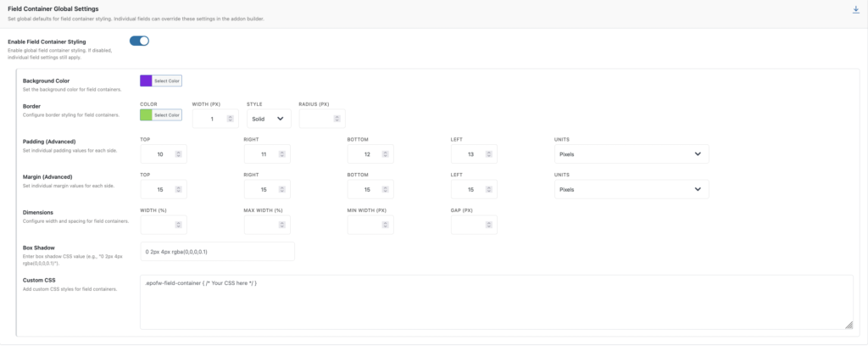Click the Margin Bottom stepper arrows

pos(385,190)
